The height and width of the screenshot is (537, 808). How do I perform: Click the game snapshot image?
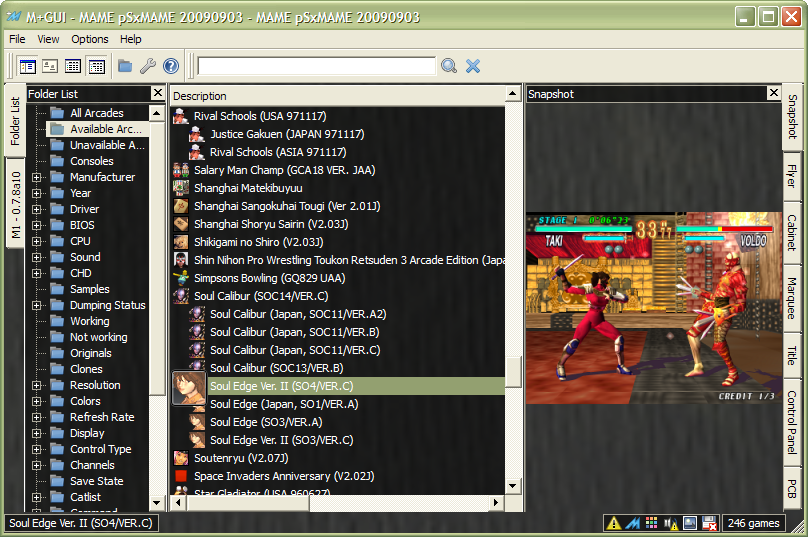[x=654, y=307]
